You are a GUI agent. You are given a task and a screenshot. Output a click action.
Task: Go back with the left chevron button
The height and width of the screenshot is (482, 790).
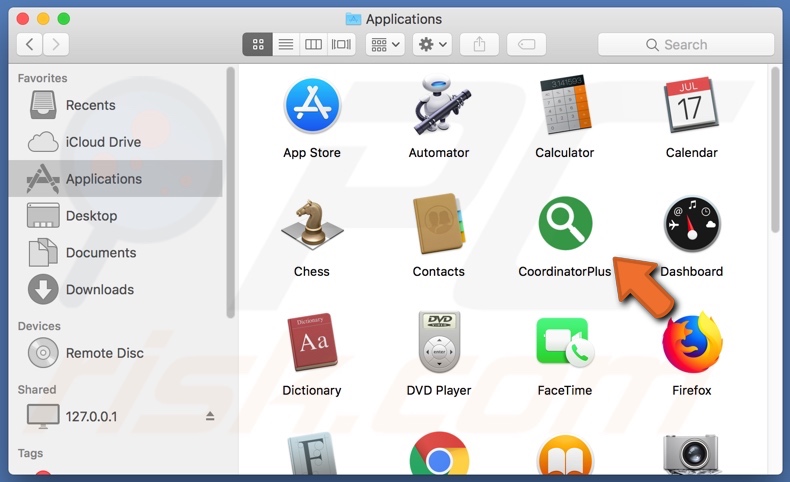[30, 44]
